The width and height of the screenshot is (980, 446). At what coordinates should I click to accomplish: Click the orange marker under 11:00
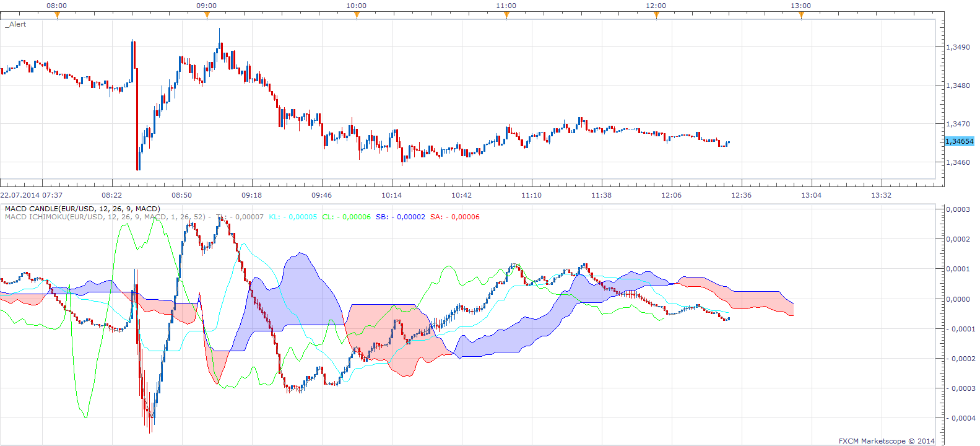click(x=506, y=15)
